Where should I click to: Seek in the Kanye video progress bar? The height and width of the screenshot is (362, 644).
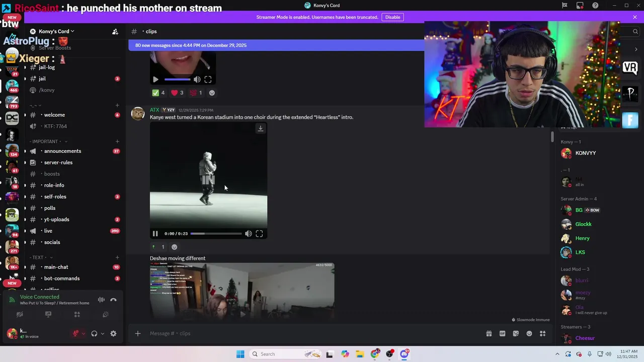[x=216, y=234]
